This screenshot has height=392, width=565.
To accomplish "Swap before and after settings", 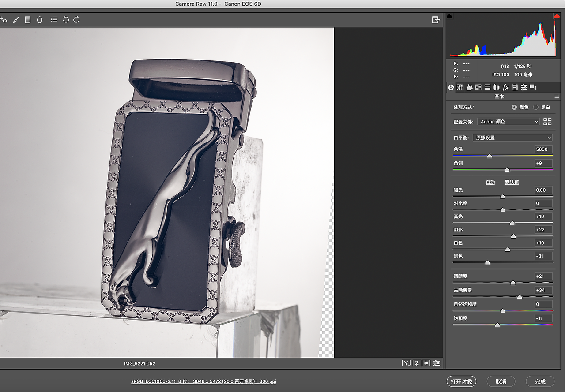I will 417,363.
